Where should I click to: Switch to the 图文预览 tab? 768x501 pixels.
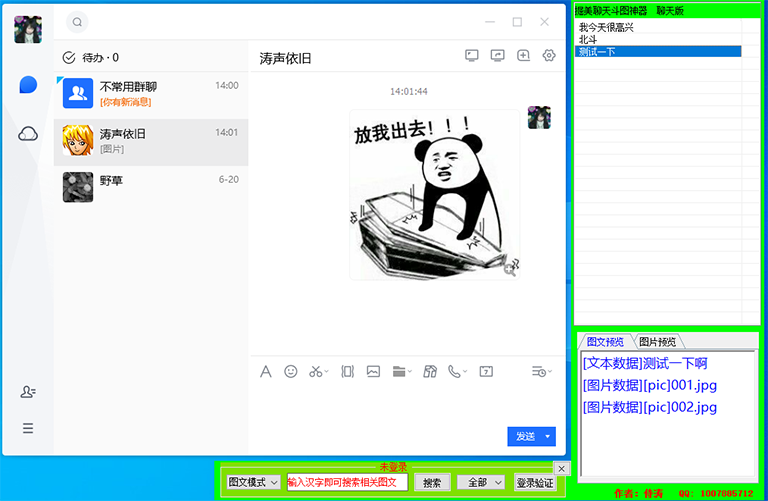point(605,341)
